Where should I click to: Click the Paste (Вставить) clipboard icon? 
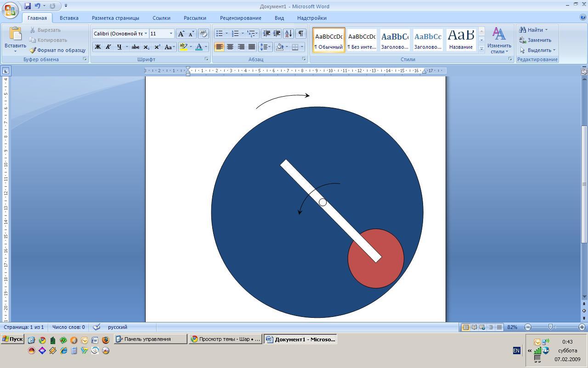pos(15,34)
